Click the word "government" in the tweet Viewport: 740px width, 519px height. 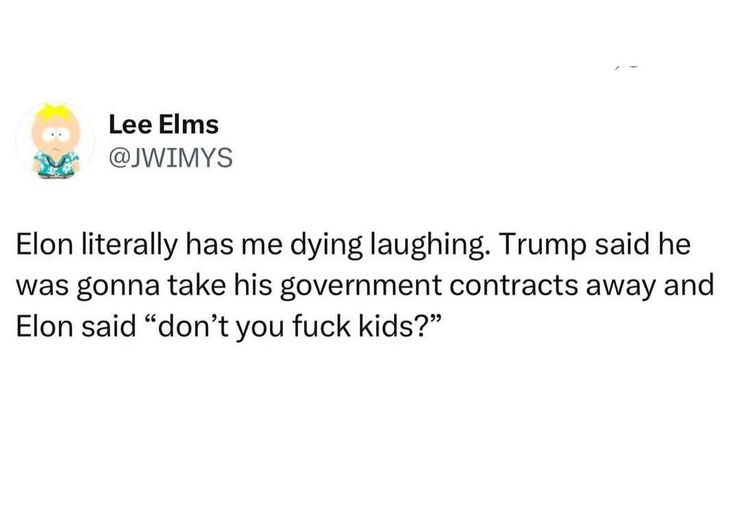[x=361, y=286]
